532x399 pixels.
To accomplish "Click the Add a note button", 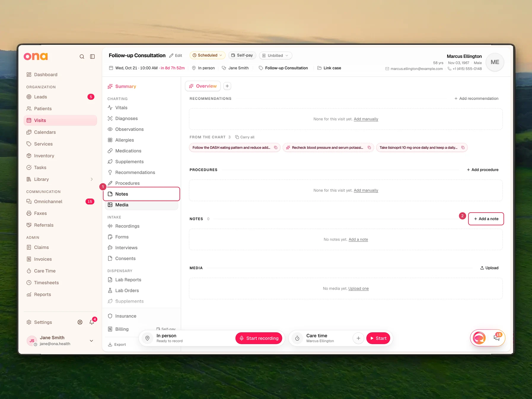I will coord(486,219).
